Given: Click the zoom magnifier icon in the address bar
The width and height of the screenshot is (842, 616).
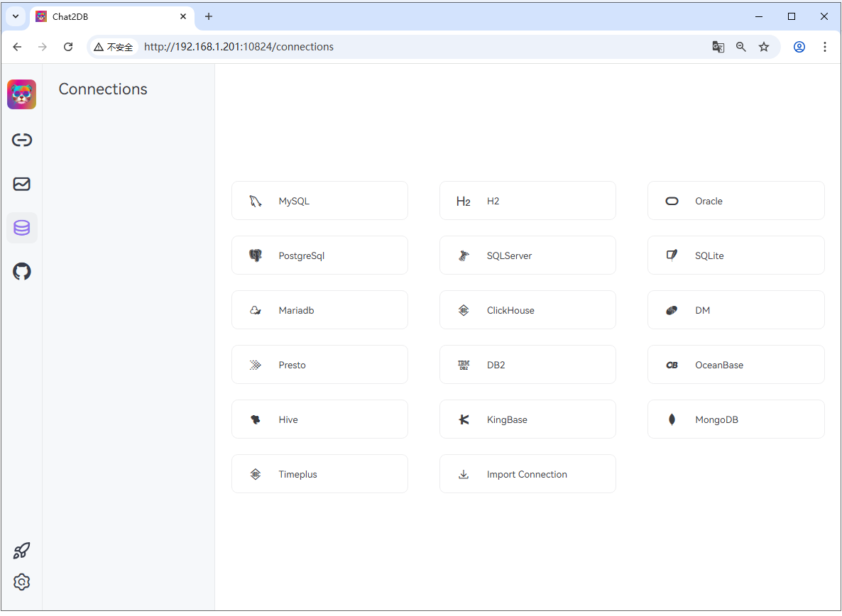Looking at the screenshot, I should click(x=741, y=48).
